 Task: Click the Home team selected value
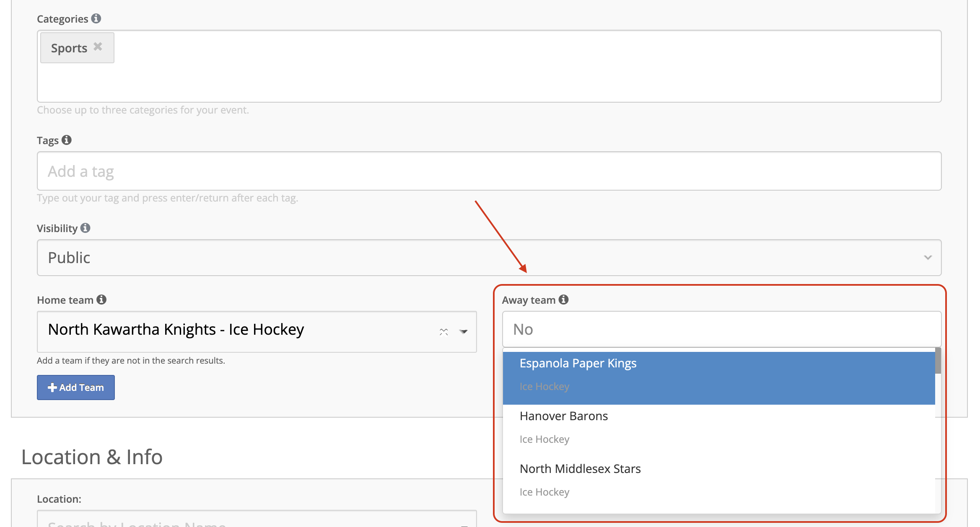click(176, 330)
